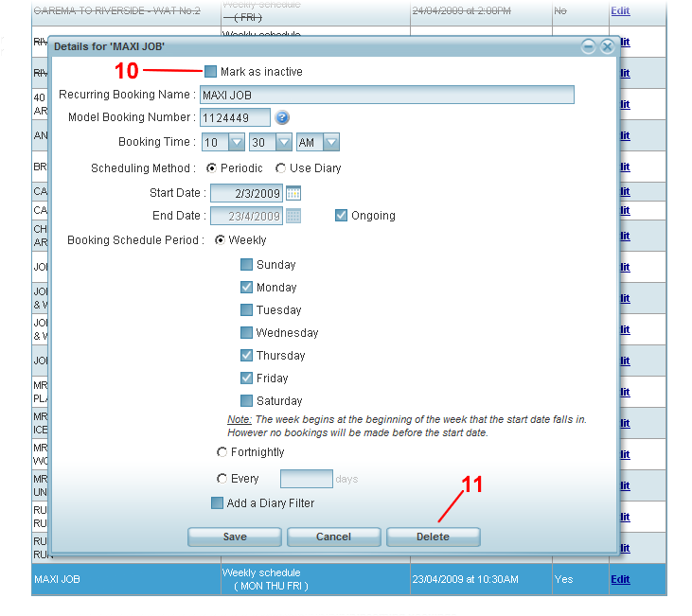Open the AM/PM dropdown
The width and height of the screenshot is (692, 616).
[330, 142]
